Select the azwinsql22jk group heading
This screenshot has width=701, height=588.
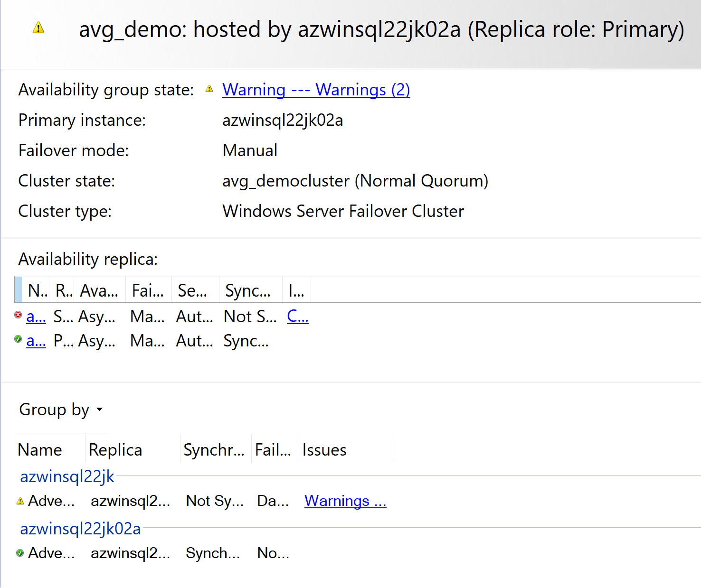point(67,476)
